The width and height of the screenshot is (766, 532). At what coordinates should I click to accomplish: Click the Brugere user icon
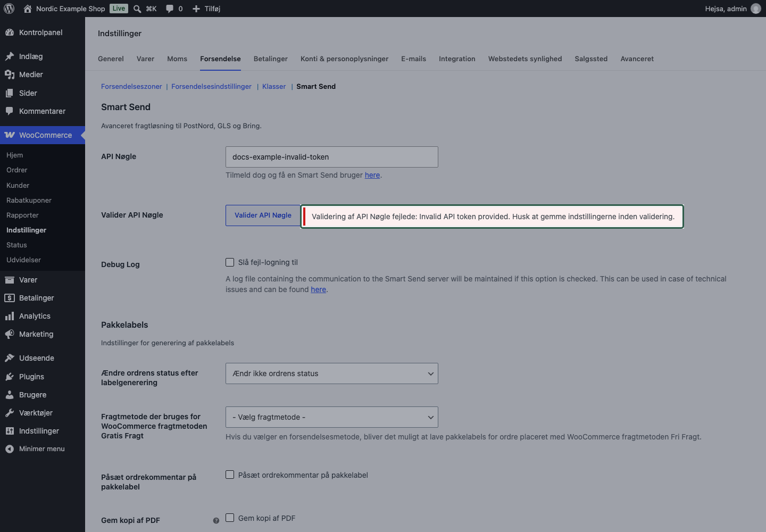coord(10,395)
